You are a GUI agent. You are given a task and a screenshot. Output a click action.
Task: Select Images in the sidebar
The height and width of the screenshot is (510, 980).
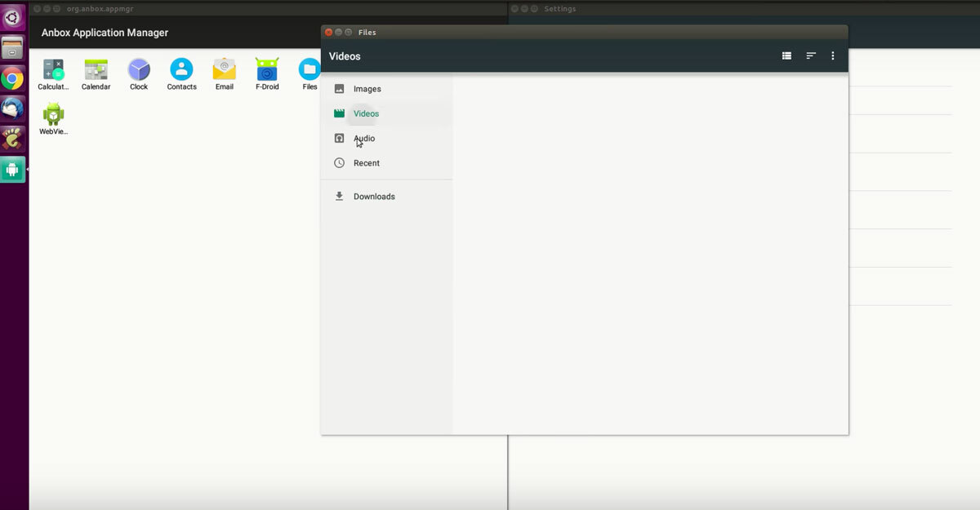(367, 89)
